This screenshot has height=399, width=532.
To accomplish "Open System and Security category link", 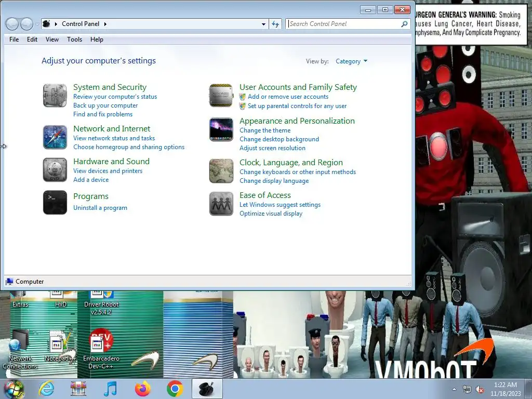I will (110, 87).
